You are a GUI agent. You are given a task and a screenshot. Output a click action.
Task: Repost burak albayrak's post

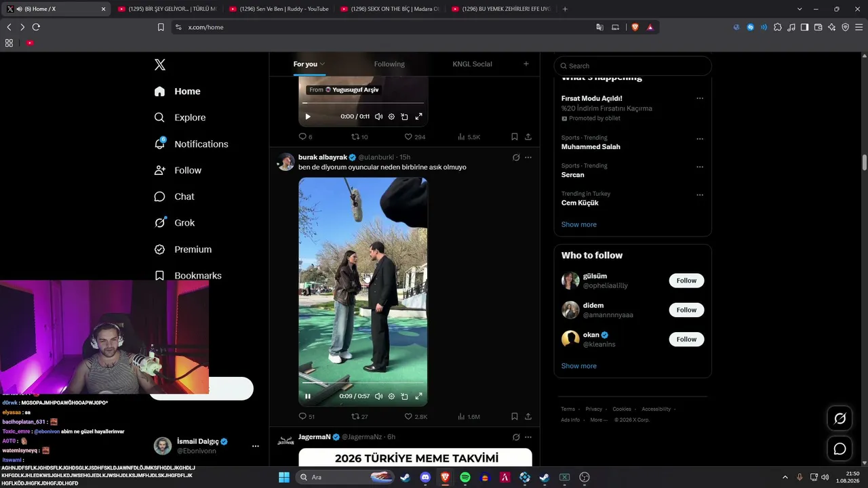tap(359, 417)
